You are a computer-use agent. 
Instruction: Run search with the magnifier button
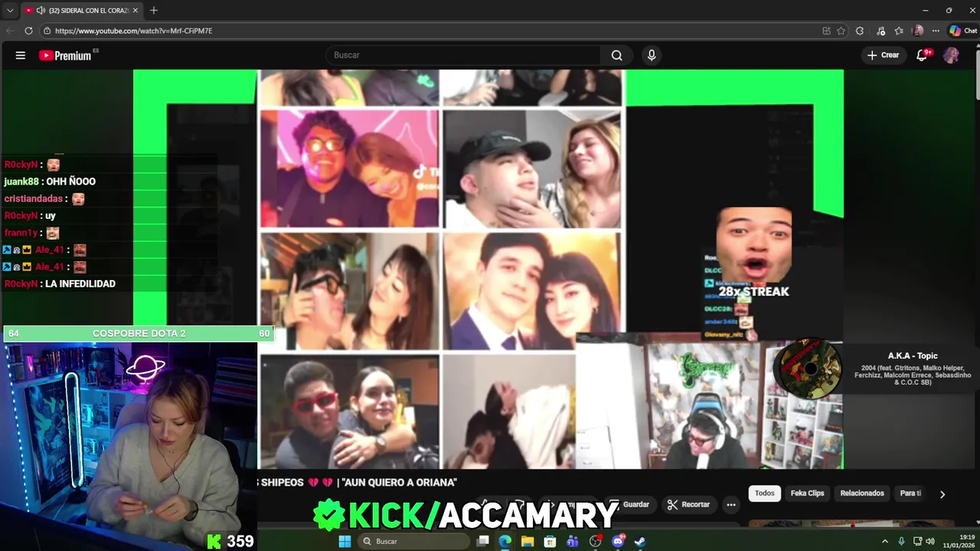click(616, 55)
